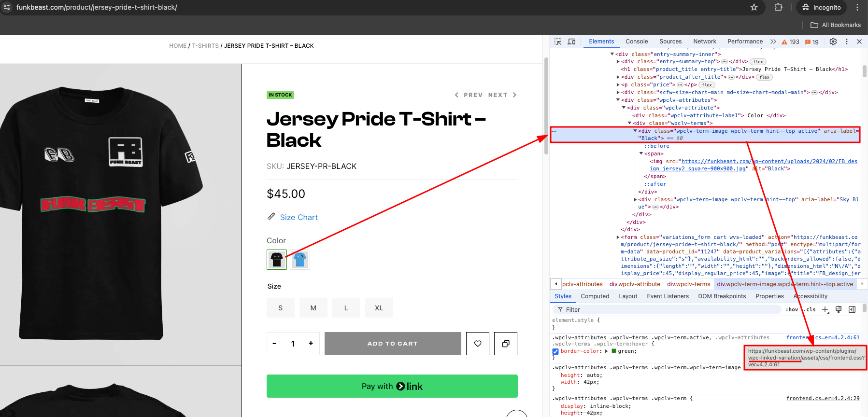Collapse the wpclv-terms div node

pyautogui.click(x=629, y=124)
